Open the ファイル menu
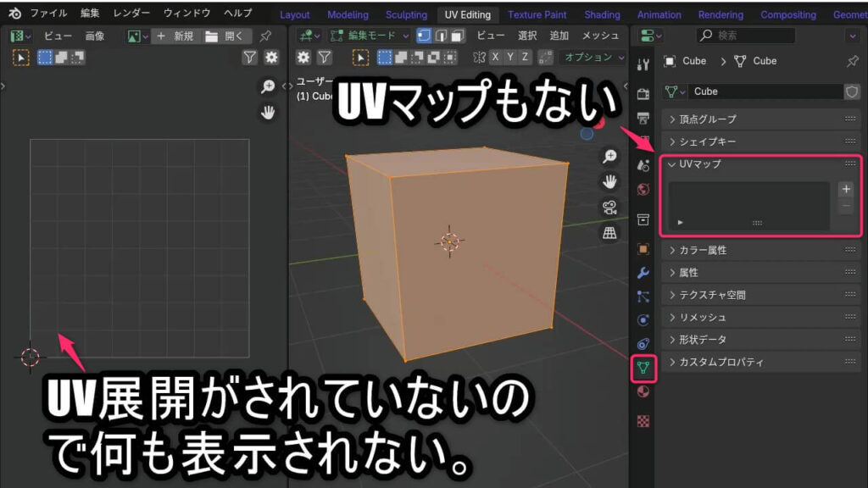Screen dimensions: 868x488 coord(48,14)
